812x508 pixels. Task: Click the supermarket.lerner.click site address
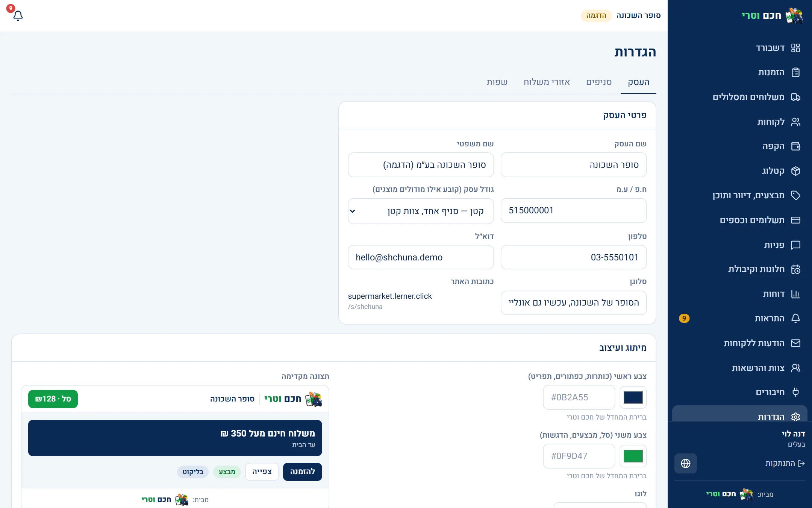390,296
